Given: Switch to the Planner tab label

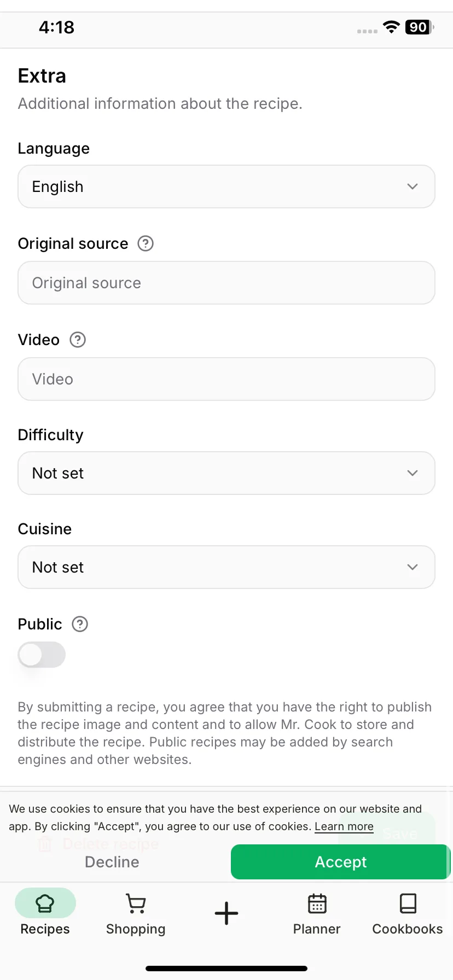Looking at the screenshot, I should pyautogui.click(x=317, y=929).
